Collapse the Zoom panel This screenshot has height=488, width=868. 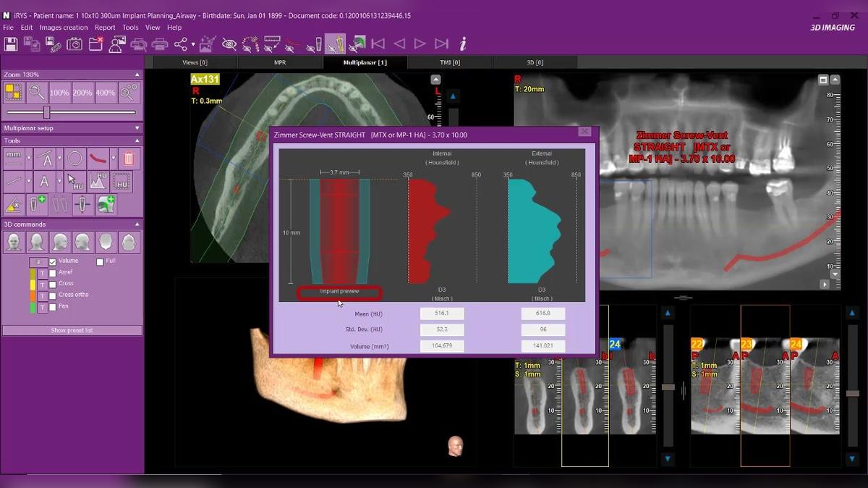[137, 75]
